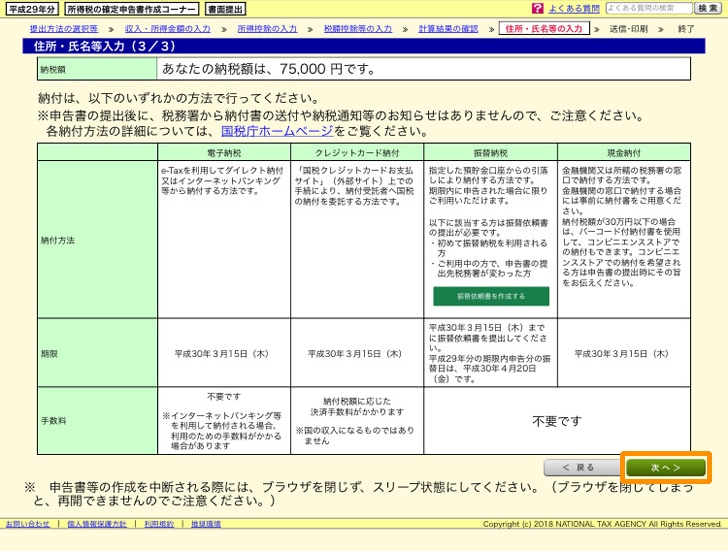The image size is (728, 551).
Task: Open お問い合わせ footer link
Action: [27, 524]
